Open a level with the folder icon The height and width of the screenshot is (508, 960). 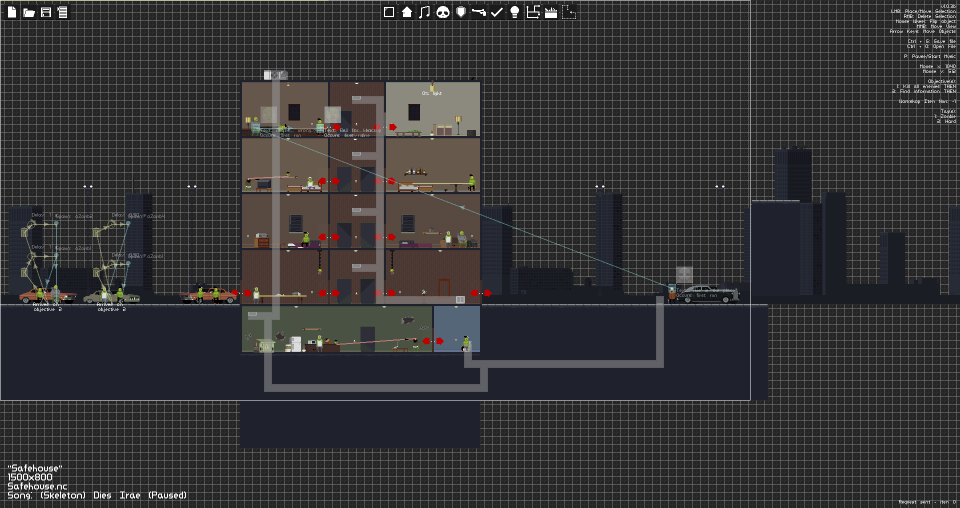pyautogui.click(x=29, y=12)
